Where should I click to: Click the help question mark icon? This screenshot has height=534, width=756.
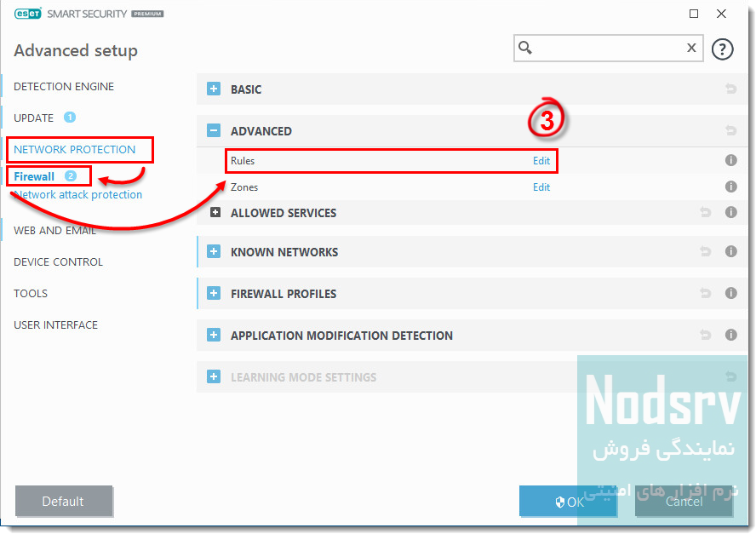[x=722, y=49]
